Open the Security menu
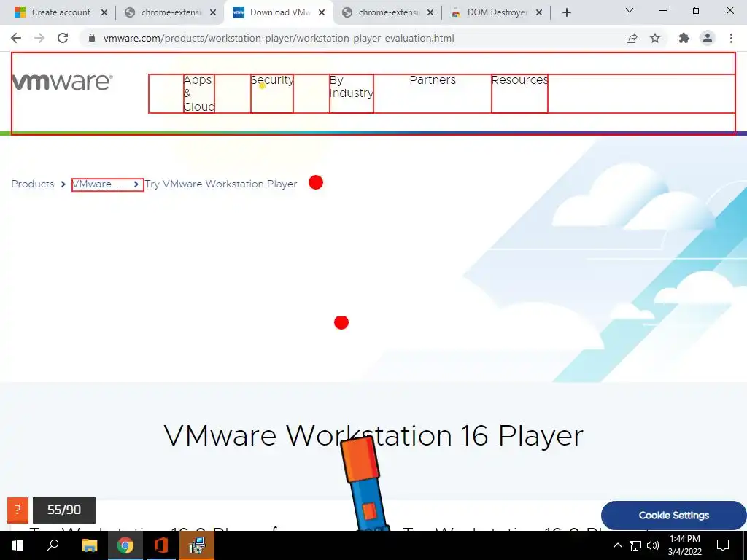The height and width of the screenshot is (560, 747). pyautogui.click(x=272, y=80)
